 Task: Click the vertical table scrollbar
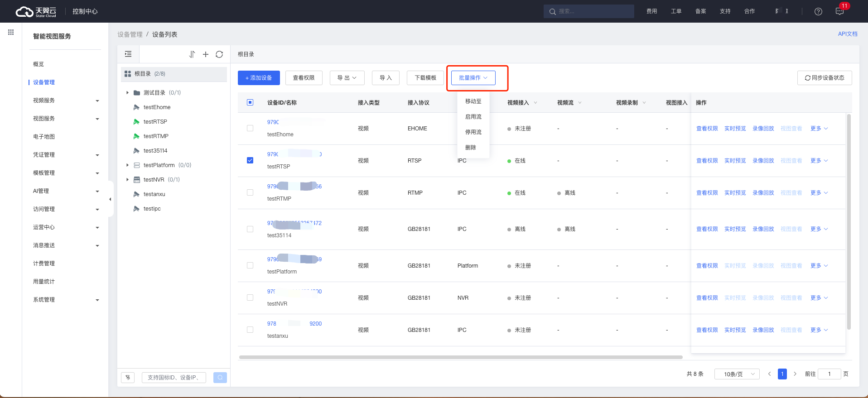pos(849,222)
